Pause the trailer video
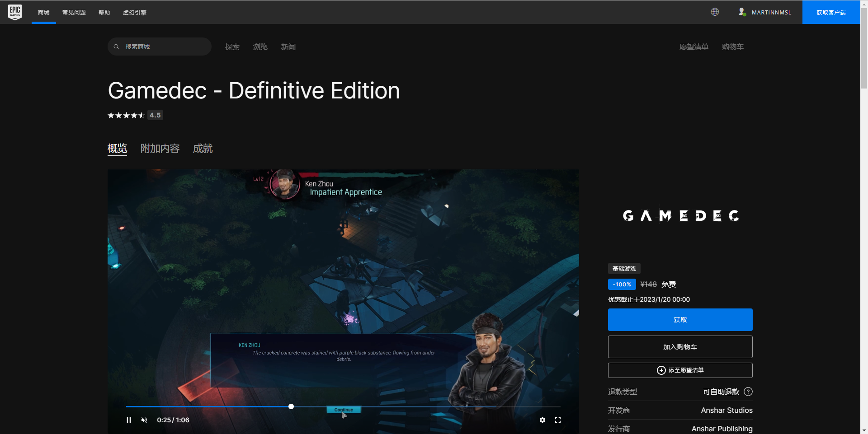868x434 pixels. (129, 420)
